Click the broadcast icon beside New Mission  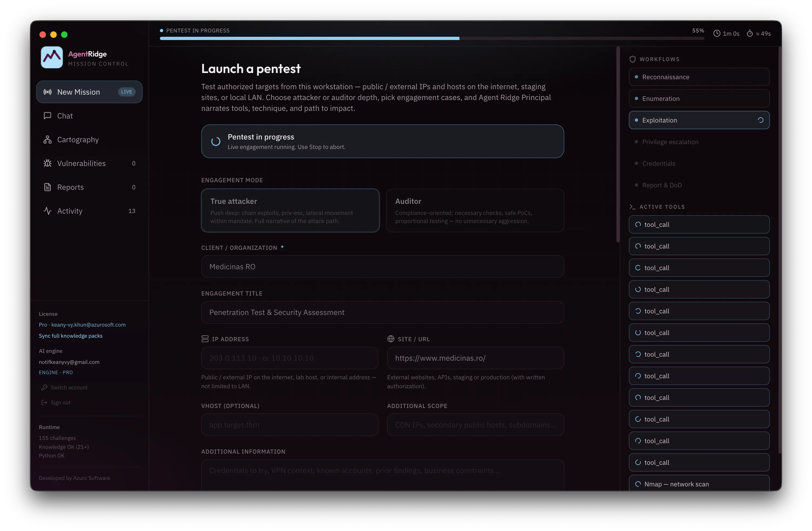click(48, 92)
